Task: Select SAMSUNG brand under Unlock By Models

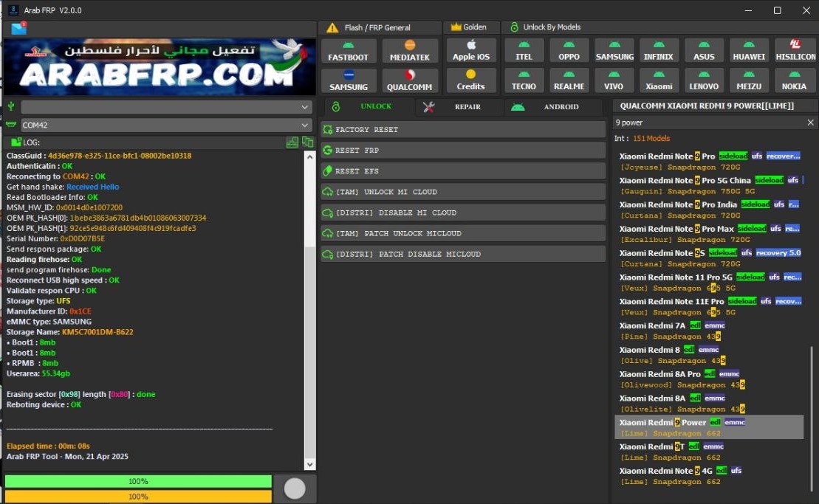Action: (614, 51)
